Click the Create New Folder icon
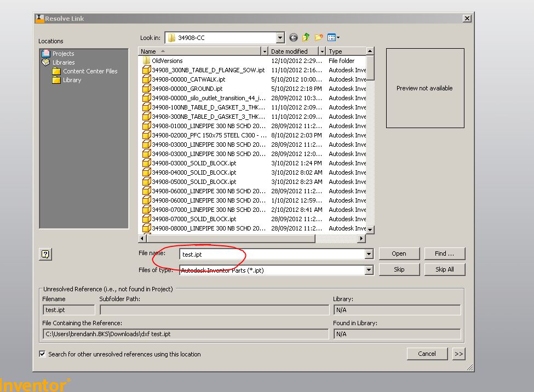This screenshot has width=534, height=392. pos(319,37)
